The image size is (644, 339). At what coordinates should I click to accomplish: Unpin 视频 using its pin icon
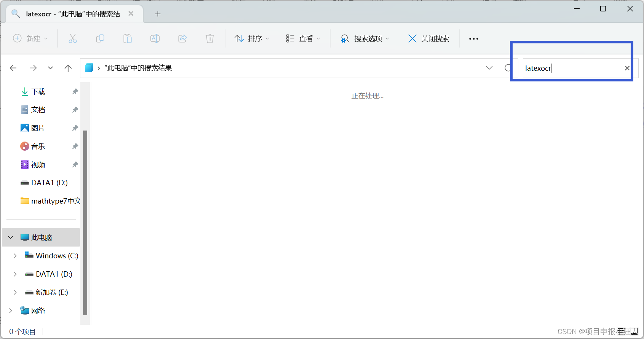click(x=75, y=164)
